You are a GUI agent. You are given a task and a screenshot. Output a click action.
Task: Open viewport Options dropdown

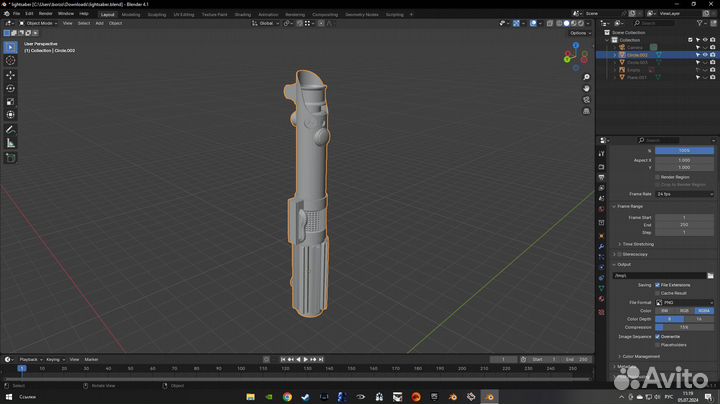580,33
